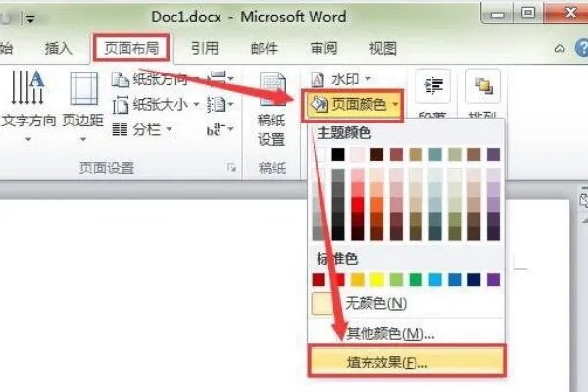Pick the black theme color swatch
The height and width of the screenshot is (392, 588).
tap(338, 154)
